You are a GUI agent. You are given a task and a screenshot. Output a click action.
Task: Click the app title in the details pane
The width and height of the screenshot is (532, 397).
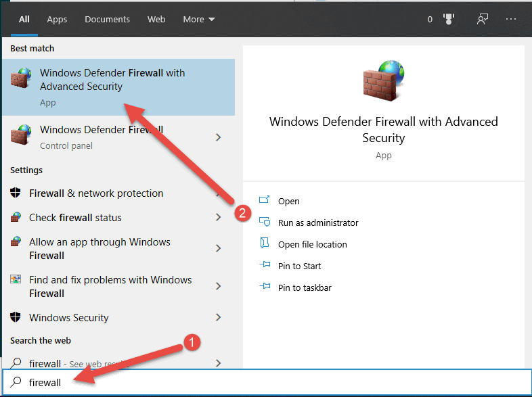(383, 129)
